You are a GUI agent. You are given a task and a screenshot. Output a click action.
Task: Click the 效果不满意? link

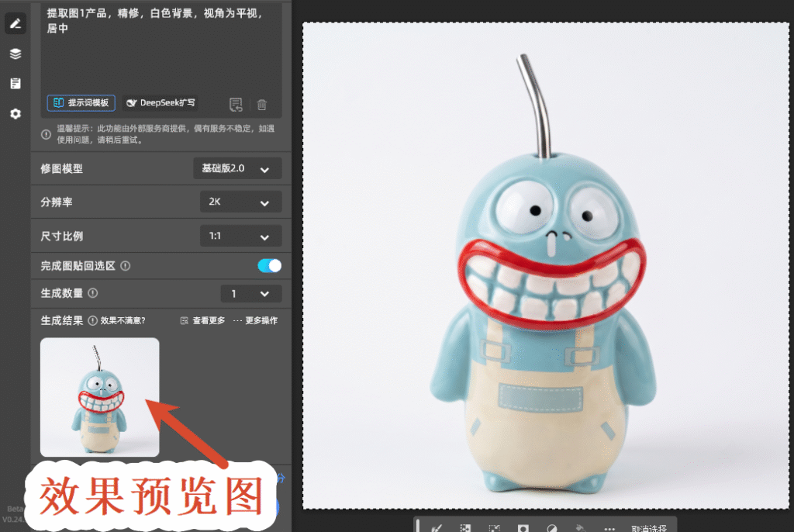123,320
